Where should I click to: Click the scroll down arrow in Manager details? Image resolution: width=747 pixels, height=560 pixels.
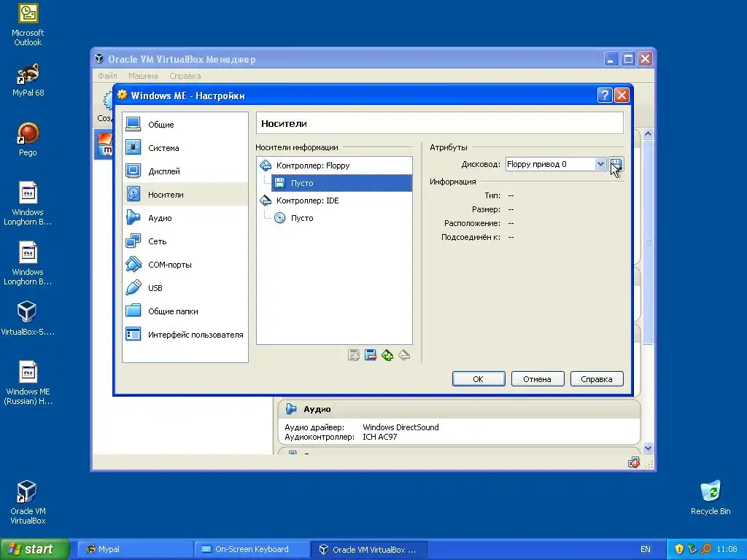(648, 448)
